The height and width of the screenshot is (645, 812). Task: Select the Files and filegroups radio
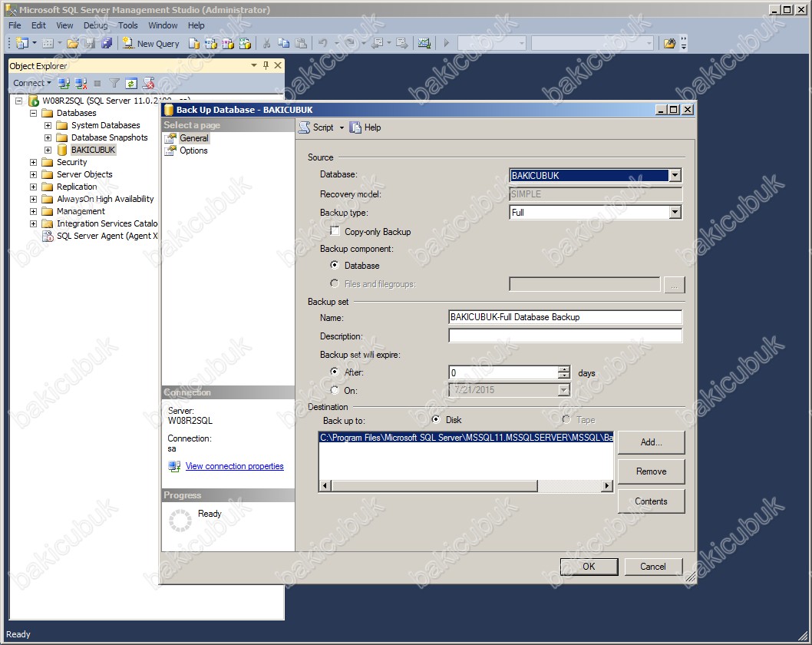[x=335, y=283]
